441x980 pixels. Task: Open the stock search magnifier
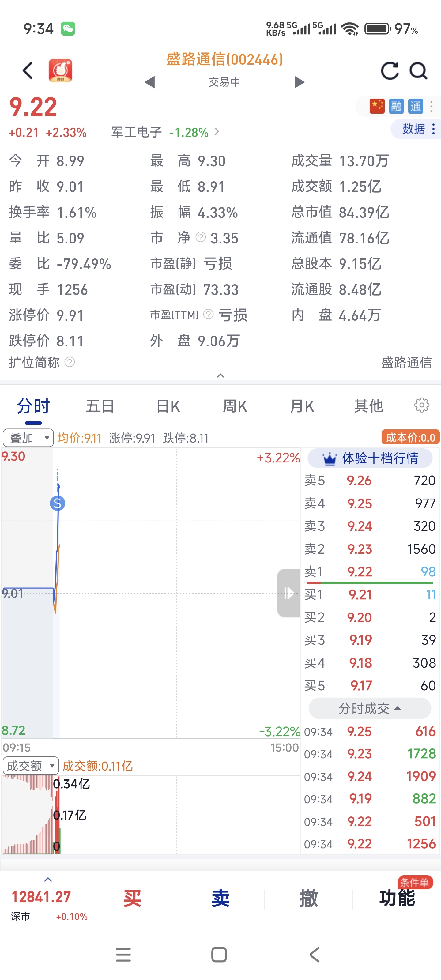pos(418,71)
